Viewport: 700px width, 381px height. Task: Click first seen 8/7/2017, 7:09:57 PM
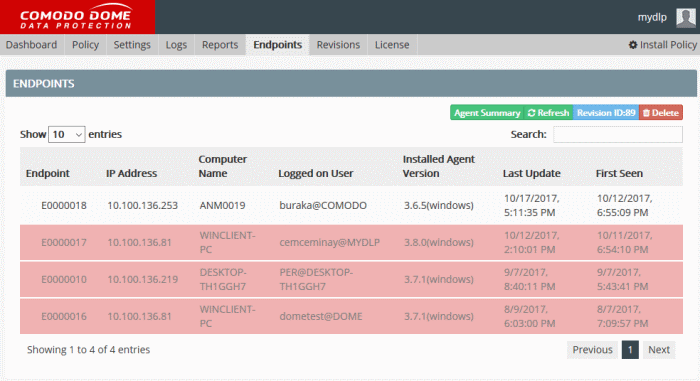point(623,317)
